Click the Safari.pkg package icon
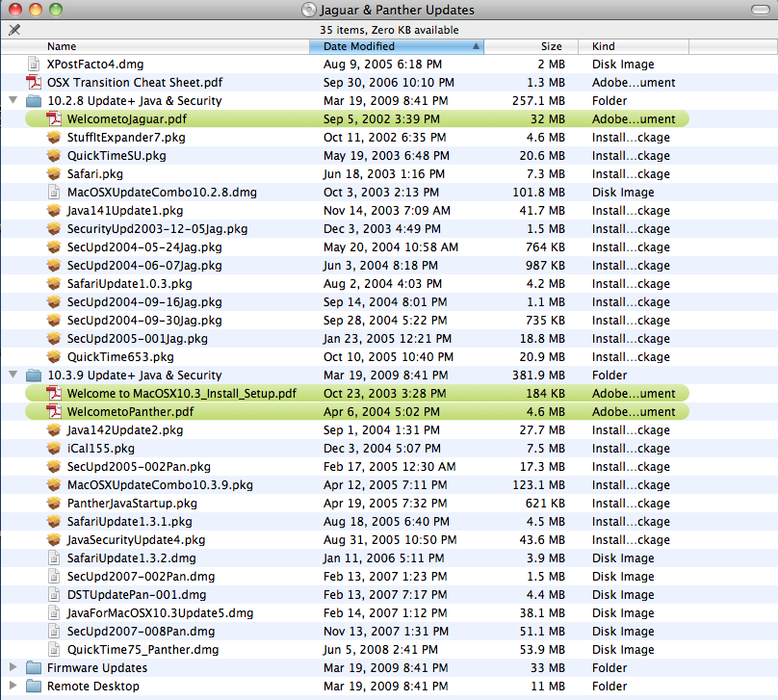Viewport: 778px width, 700px height. point(54,174)
